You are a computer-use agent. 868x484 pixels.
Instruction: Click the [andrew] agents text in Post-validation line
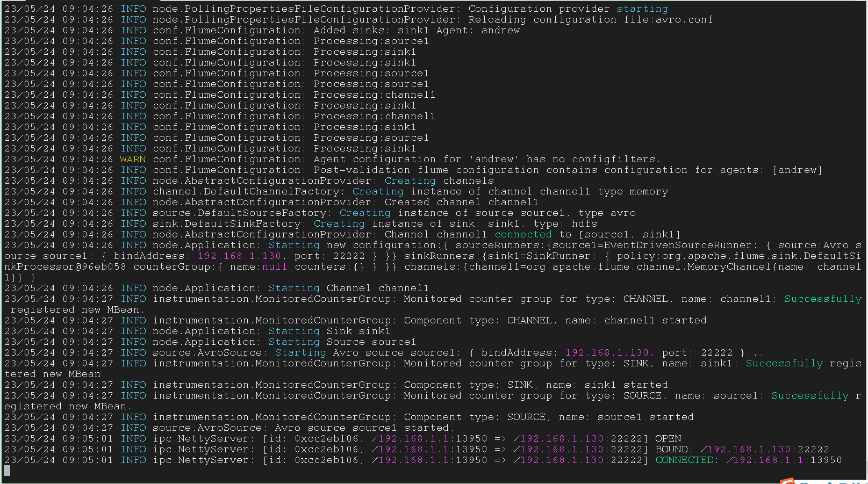click(797, 170)
